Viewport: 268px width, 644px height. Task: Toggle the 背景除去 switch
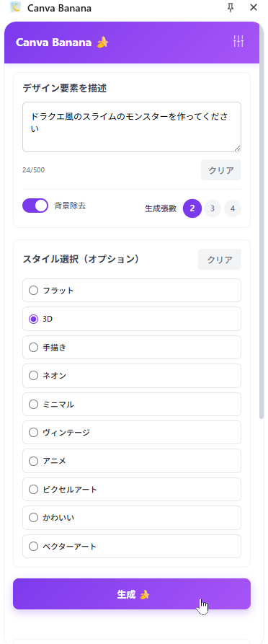click(x=35, y=206)
